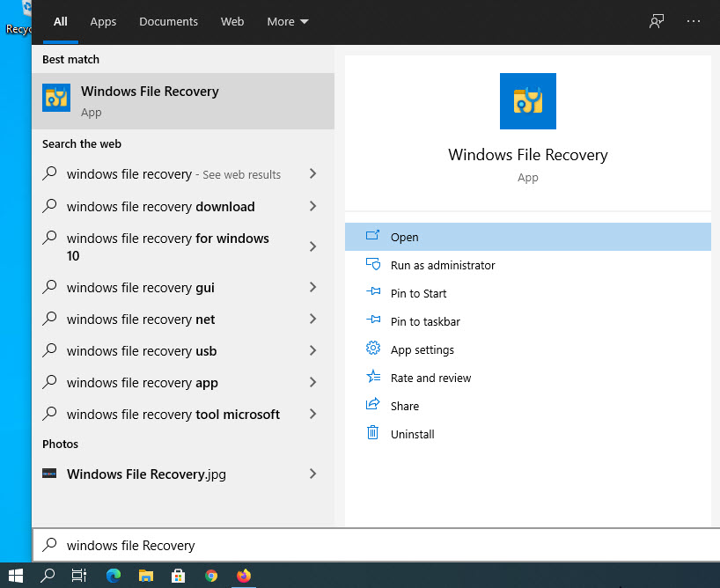Screen dimensions: 720x588
Task: Click 'windows file recovery tool microsoft' suggestion
Action: tap(173, 415)
